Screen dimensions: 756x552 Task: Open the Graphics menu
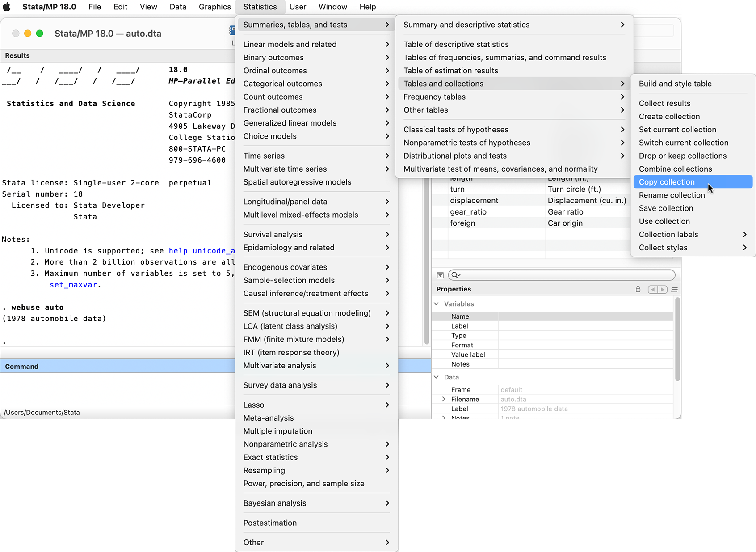point(215,7)
